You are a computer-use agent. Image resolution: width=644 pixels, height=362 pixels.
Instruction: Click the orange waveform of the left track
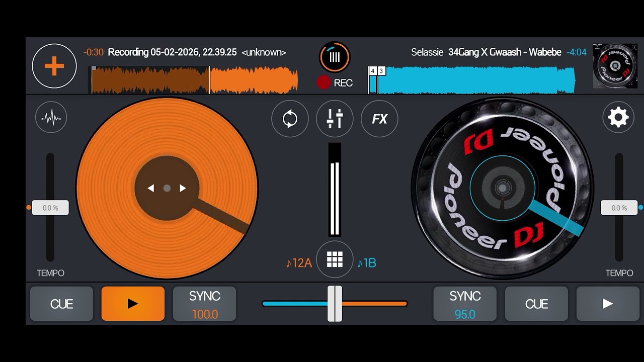coord(194,80)
